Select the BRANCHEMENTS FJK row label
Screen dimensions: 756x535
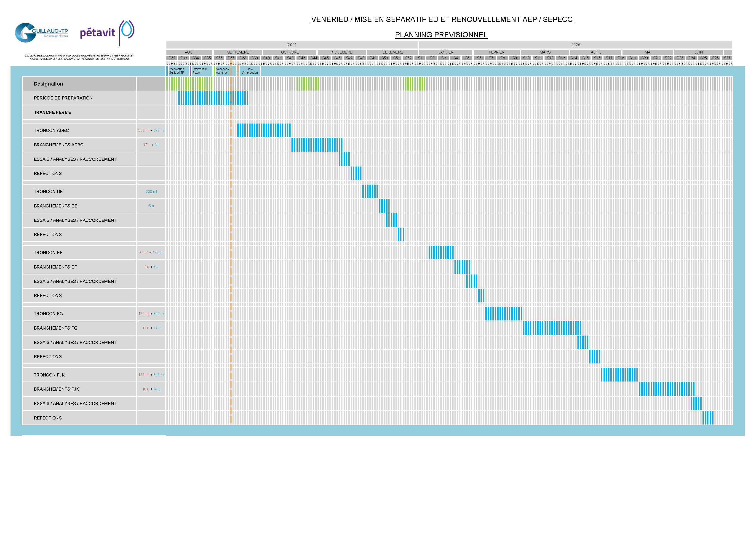[x=57, y=389]
